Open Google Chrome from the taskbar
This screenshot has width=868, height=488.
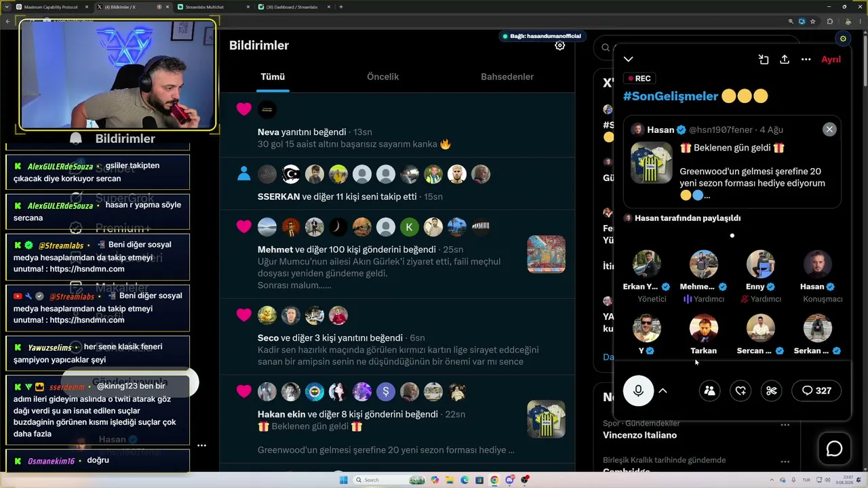click(494, 480)
